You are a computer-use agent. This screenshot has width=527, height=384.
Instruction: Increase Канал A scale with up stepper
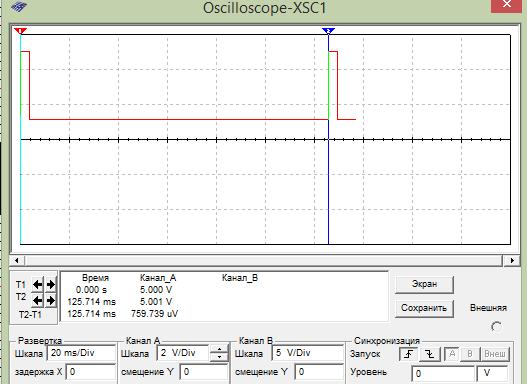click(219, 349)
